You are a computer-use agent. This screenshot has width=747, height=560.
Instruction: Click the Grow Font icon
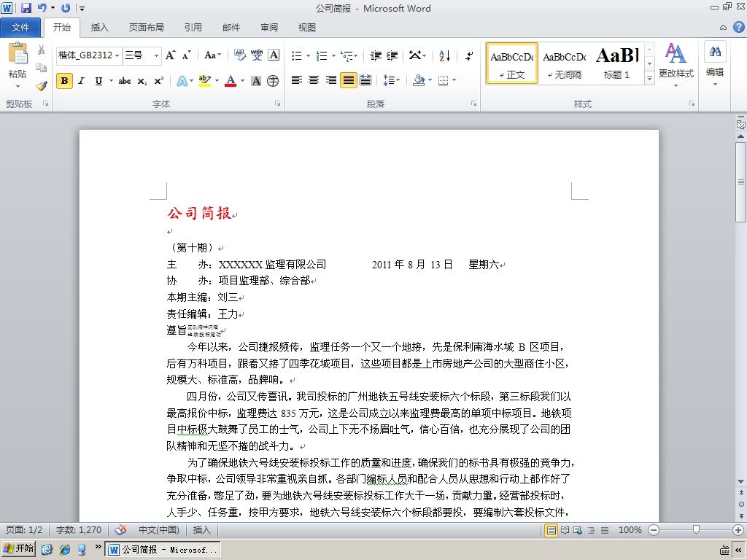pyautogui.click(x=170, y=55)
